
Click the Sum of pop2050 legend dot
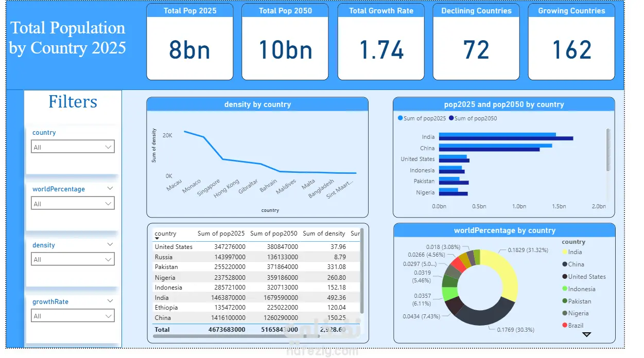(x=451, y=118)
